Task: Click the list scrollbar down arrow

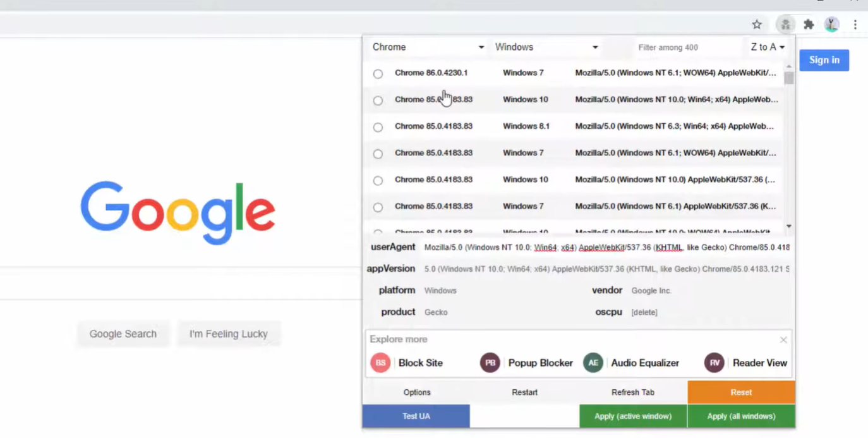Action: coord(788,226)
